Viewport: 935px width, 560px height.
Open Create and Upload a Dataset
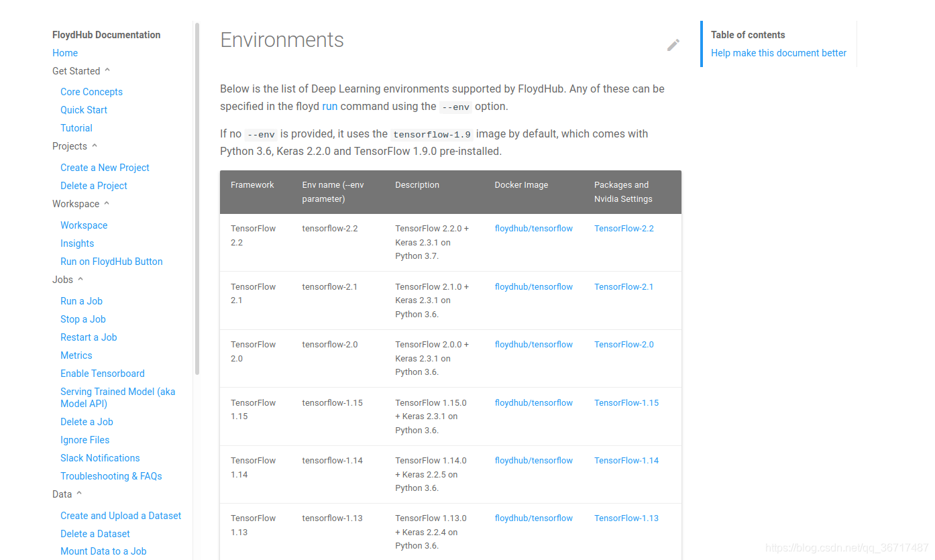(121, 516)
